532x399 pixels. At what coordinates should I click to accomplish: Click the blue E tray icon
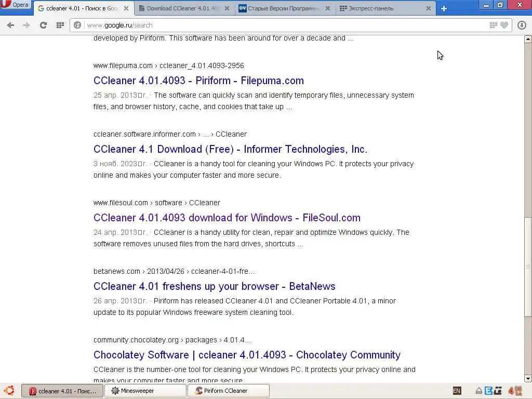488,391
